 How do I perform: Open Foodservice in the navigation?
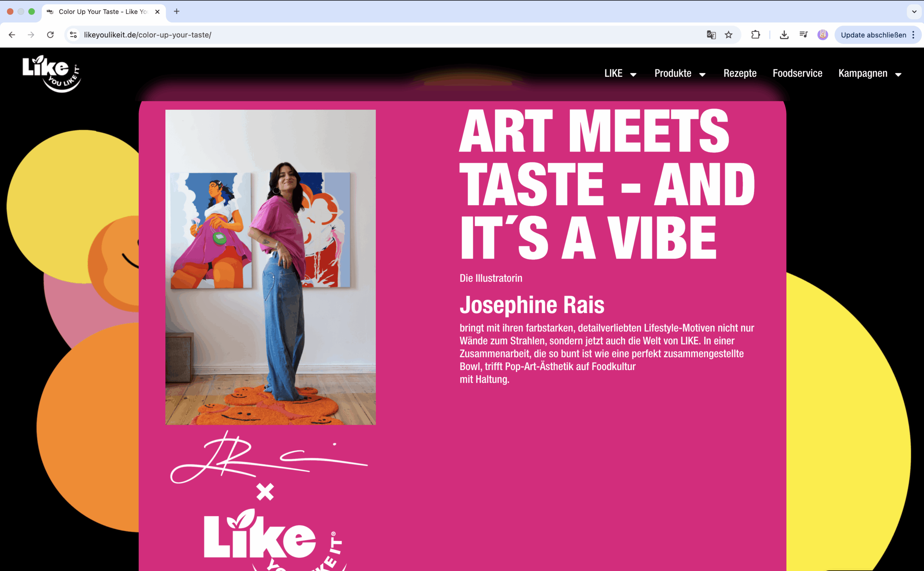797,73
